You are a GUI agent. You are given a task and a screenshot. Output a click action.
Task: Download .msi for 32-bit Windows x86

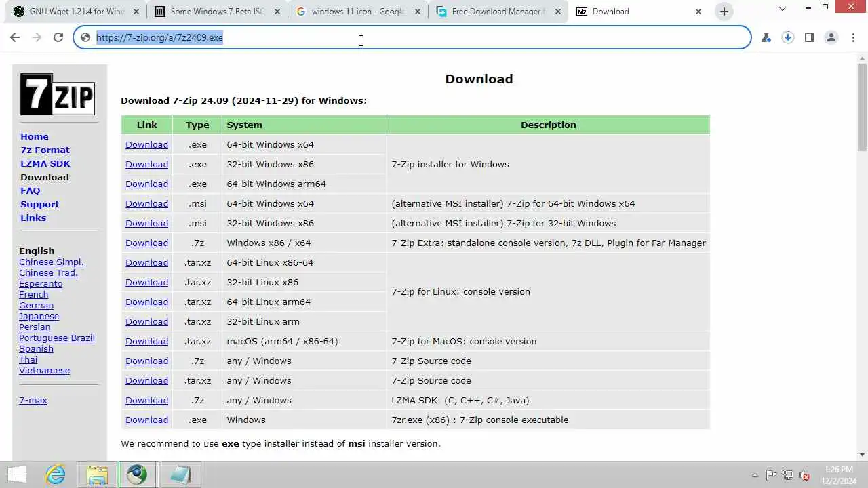(146, 223)
